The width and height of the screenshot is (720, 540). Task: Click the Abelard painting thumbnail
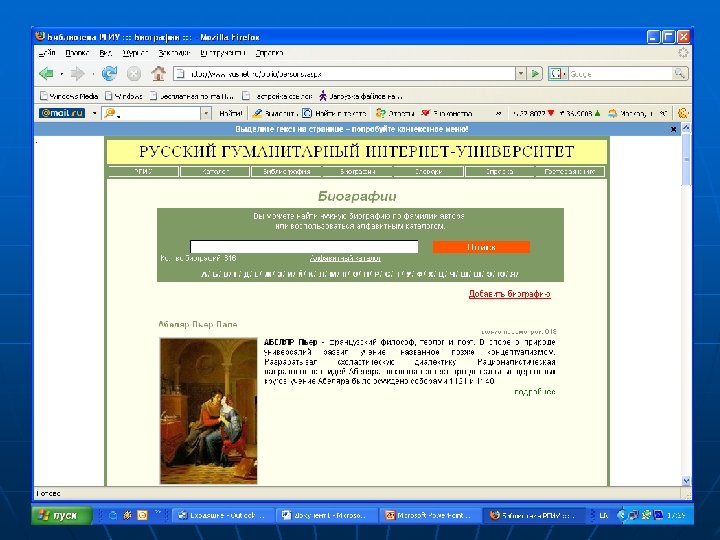point(208,411)
